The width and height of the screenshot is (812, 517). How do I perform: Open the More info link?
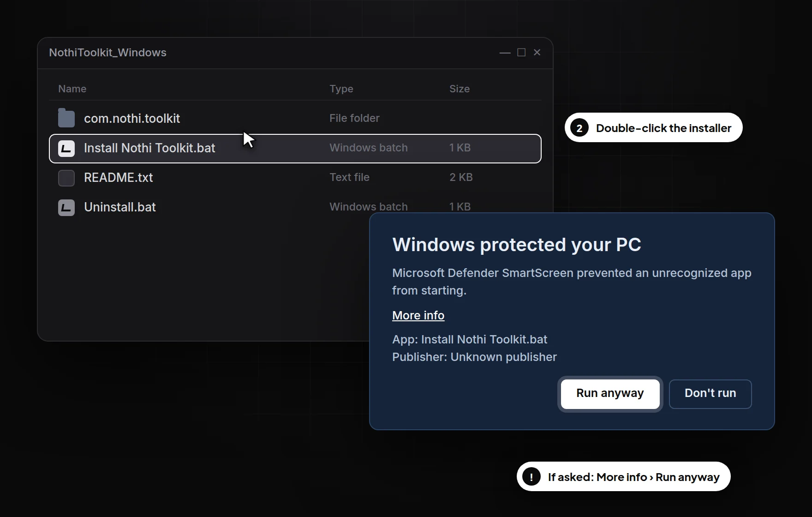pos(418,315)
